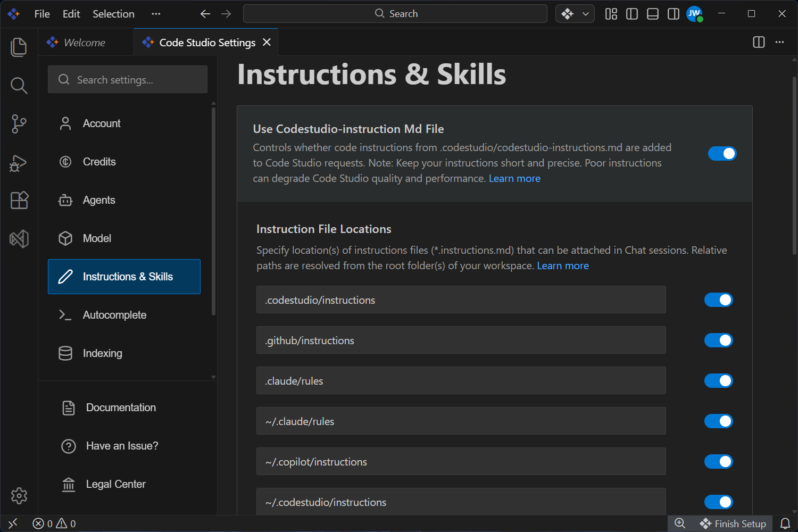Screen dimensions: 798x532
Task: Open Source Control view in activity bar
Action: point(19,124)
